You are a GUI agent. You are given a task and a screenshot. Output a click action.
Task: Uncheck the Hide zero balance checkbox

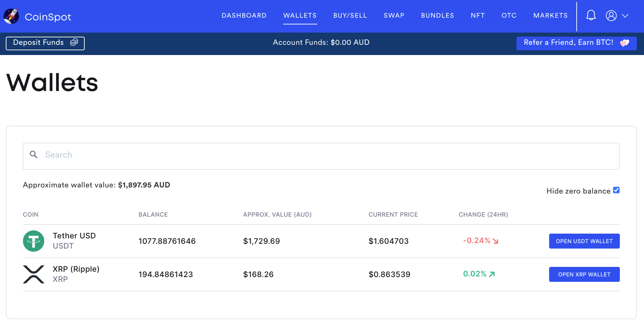616,190
